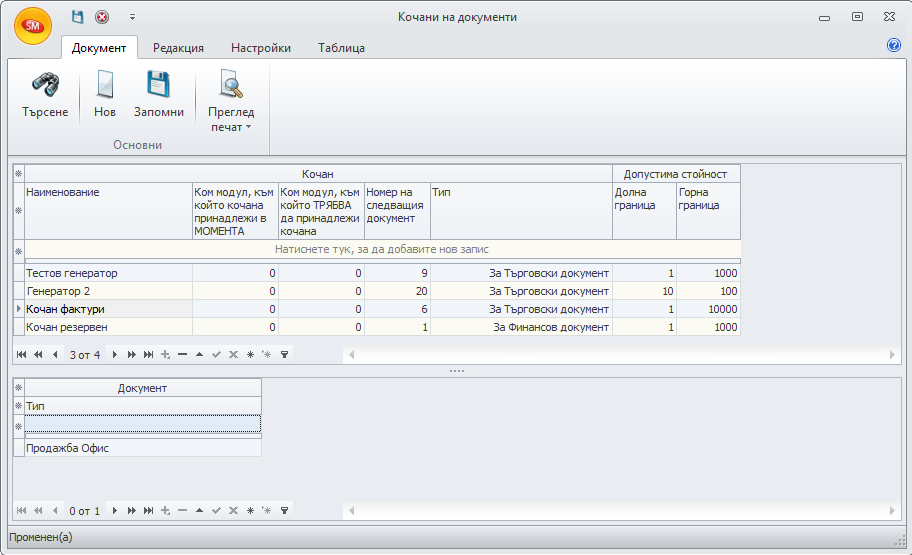
Task: Go to last record in upper grid navigator
Action: [x=148, y=354]
